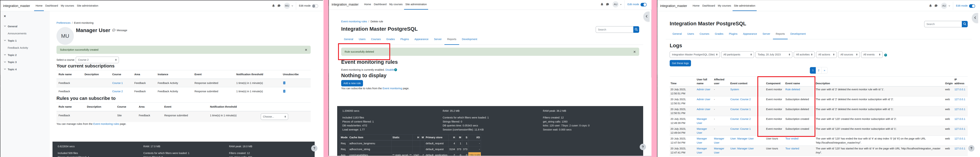
Task: Switch to Server tab in middle panel
Action: click(x=438, y=39)
